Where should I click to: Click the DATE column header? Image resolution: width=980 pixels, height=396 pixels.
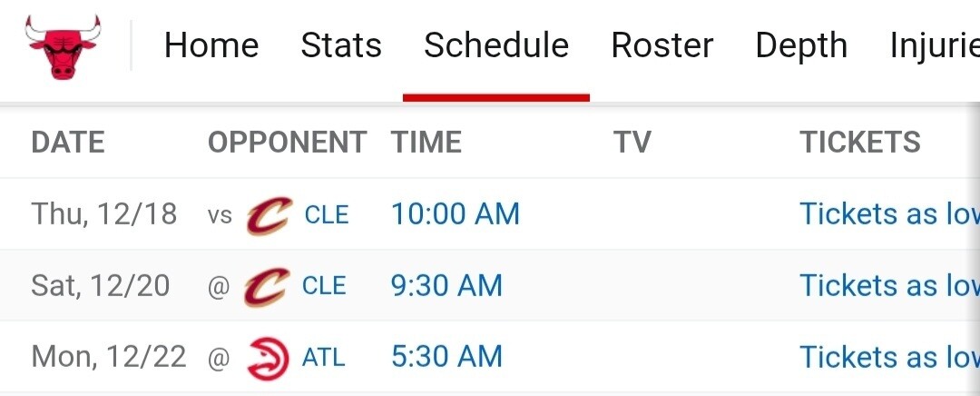coord(68,143)
